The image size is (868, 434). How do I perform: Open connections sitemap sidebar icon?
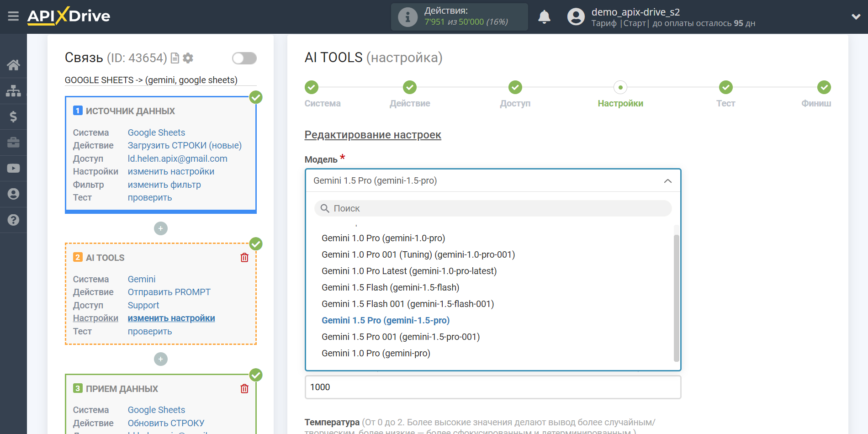click(x=13, y=91)
